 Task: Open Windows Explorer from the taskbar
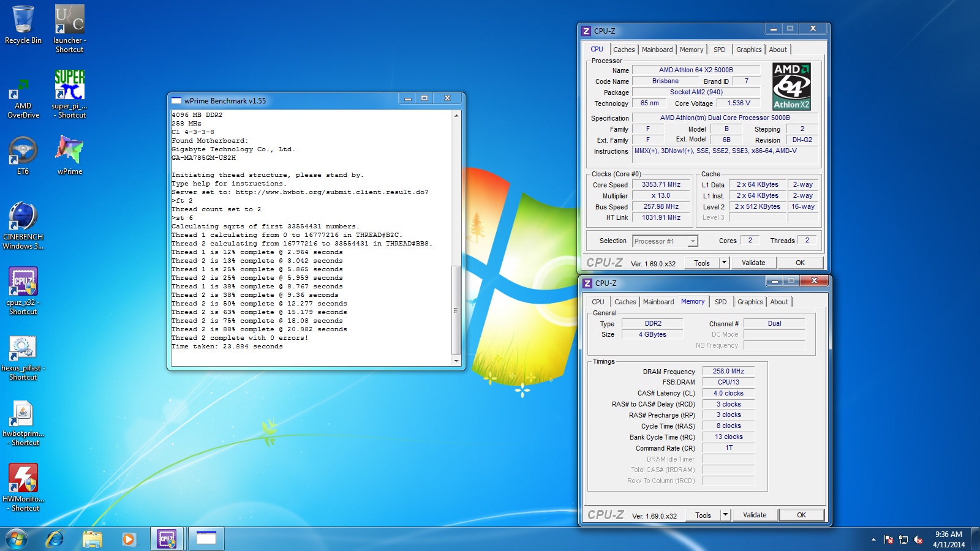point(92,539)
